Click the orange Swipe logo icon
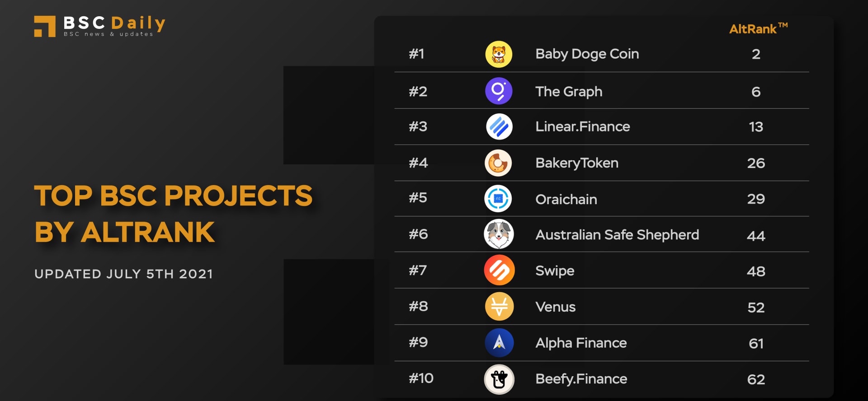Screen dimensions: 868x401 (x=499, y=270)
